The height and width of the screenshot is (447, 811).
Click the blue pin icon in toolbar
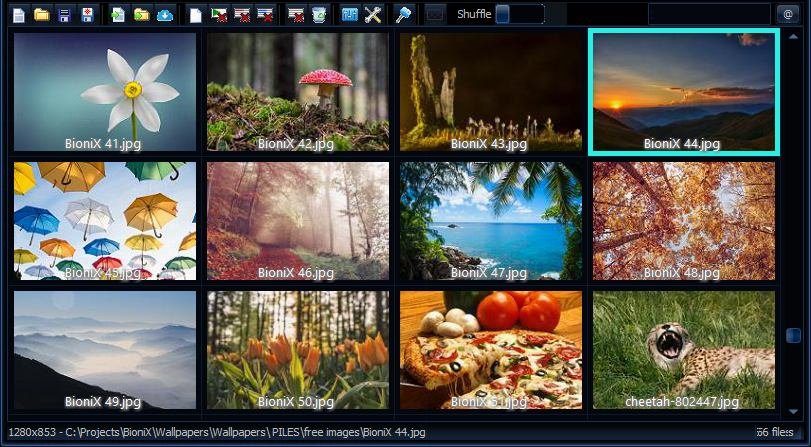pos(403,15)
